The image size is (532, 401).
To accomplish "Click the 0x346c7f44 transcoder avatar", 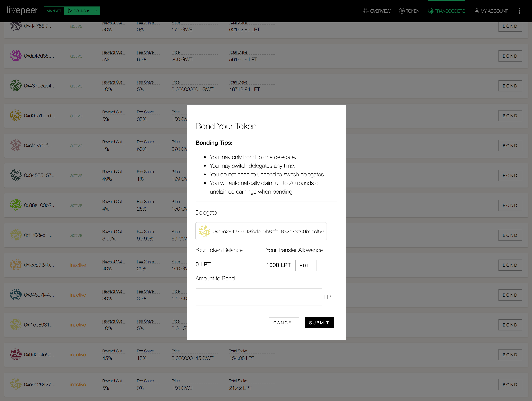I will tap(16, 295).
